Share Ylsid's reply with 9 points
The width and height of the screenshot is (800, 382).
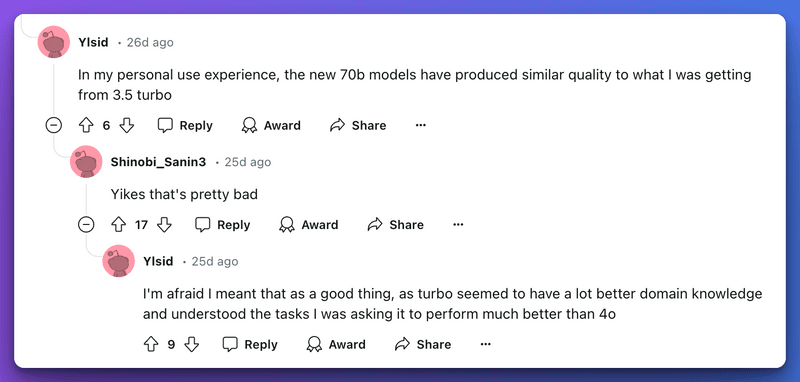pos(423,344)
